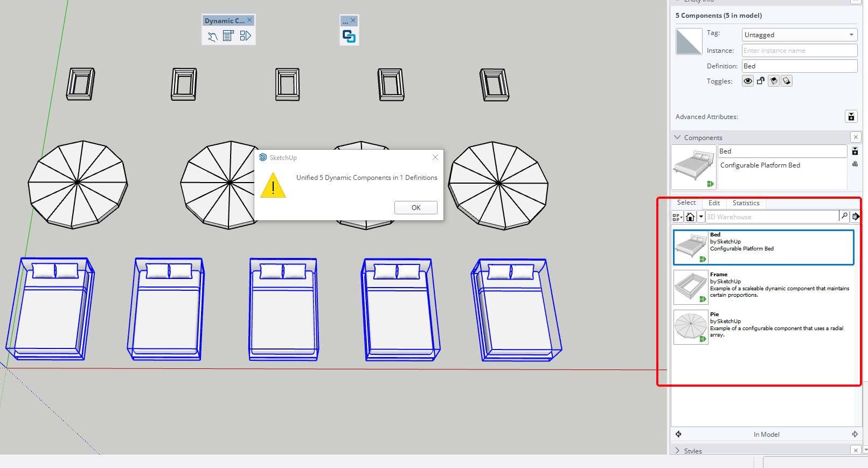Click the Instance name input field
The image size is (868, 468).
coord(799,51)
